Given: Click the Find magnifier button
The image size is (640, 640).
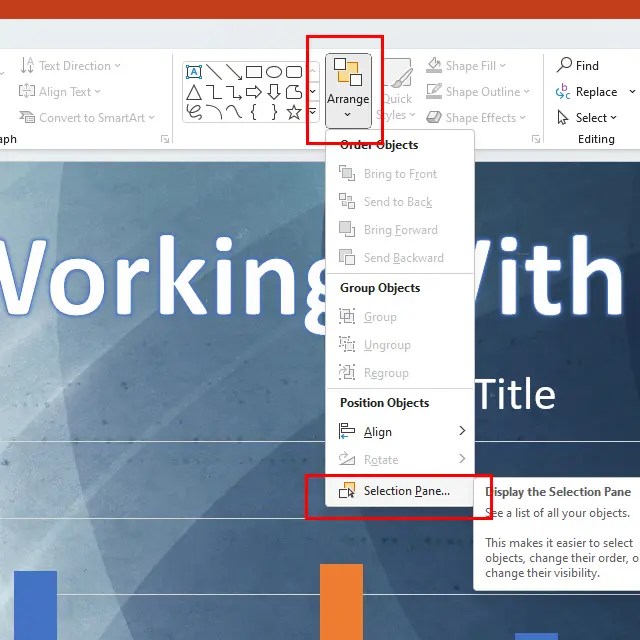Looking at the screenshot, I should tap(578, 65).
